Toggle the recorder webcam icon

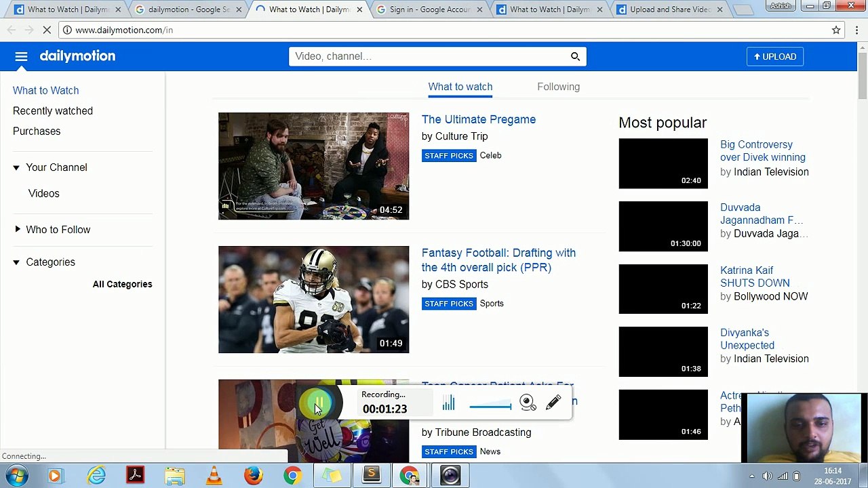[528, 403]
